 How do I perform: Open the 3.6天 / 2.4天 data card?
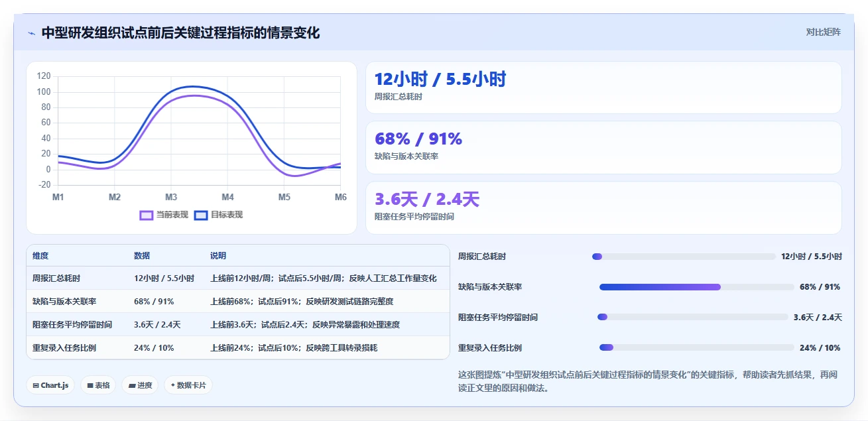point(603,208)
